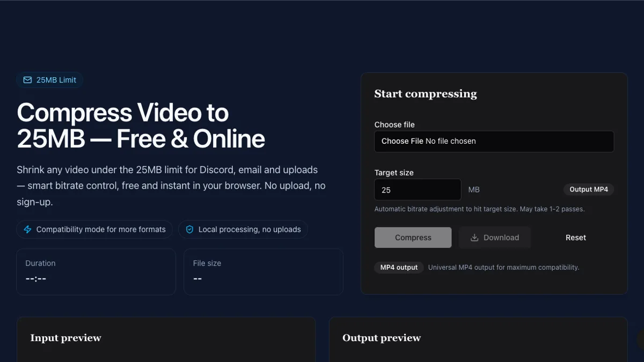The image size is (644, 362).
Task: Click the Universal MP4 output description text
Action: 503,267
